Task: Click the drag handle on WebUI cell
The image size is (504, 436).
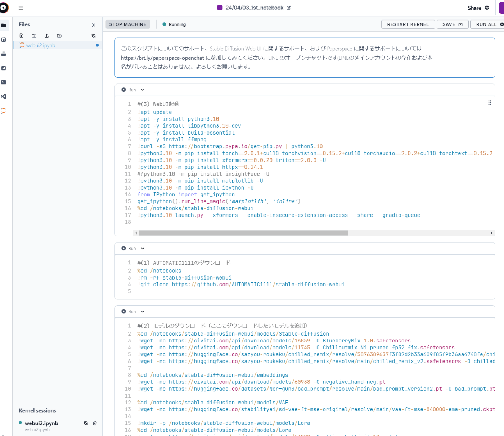Action: (x=490, y=103)
